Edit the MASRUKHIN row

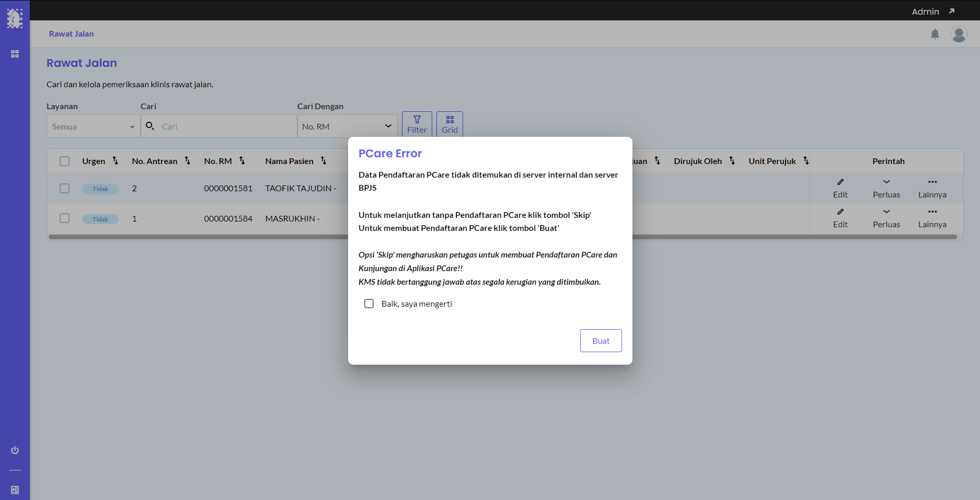tap(840, 218)
